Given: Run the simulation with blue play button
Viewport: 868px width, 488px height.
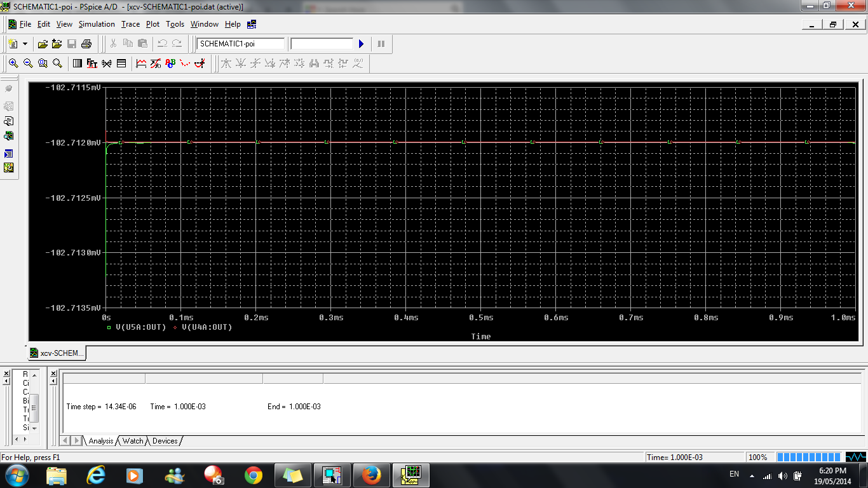Looking at the screenshot, I should tap(361, 44).
